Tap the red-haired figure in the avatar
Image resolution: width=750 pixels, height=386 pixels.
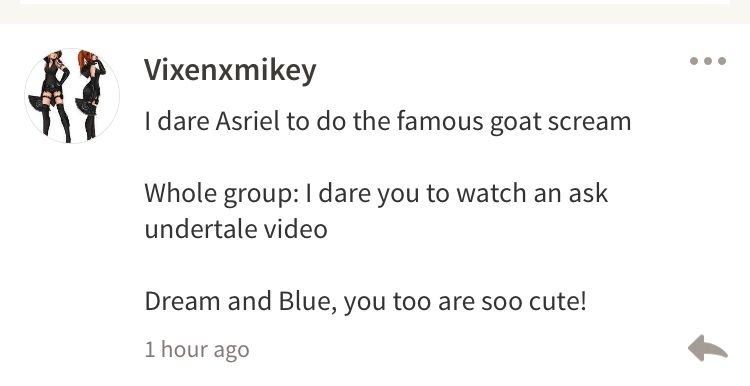point(91,94)
